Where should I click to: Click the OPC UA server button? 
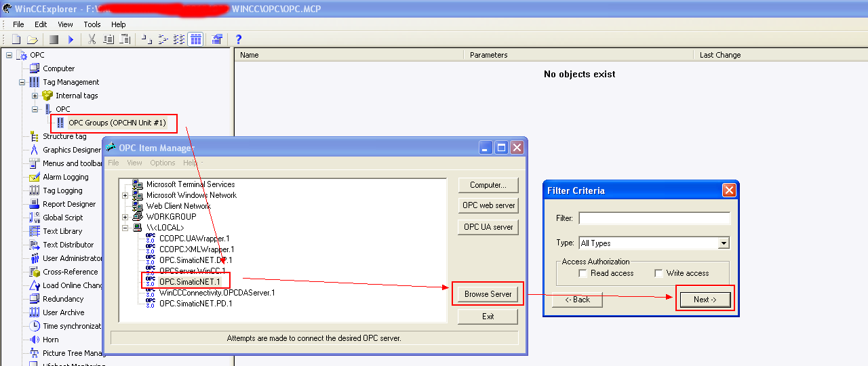(488, 227)
